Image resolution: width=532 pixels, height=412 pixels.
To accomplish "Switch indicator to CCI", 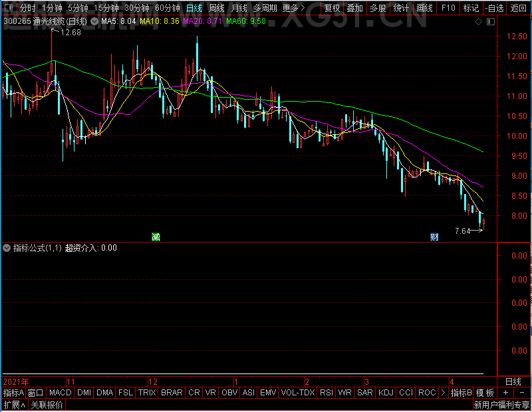I will 406,393.
